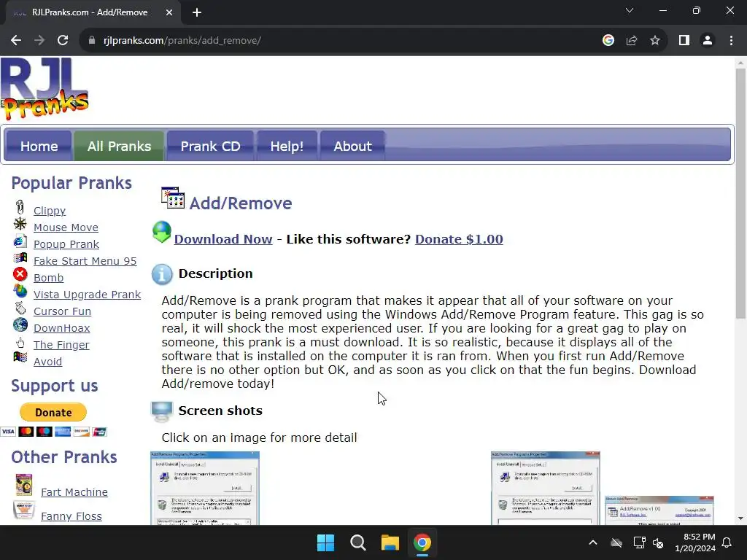Click the Fanny Floss icon
Viewport: 747px width, 560px height.
(x=24, y=510)
